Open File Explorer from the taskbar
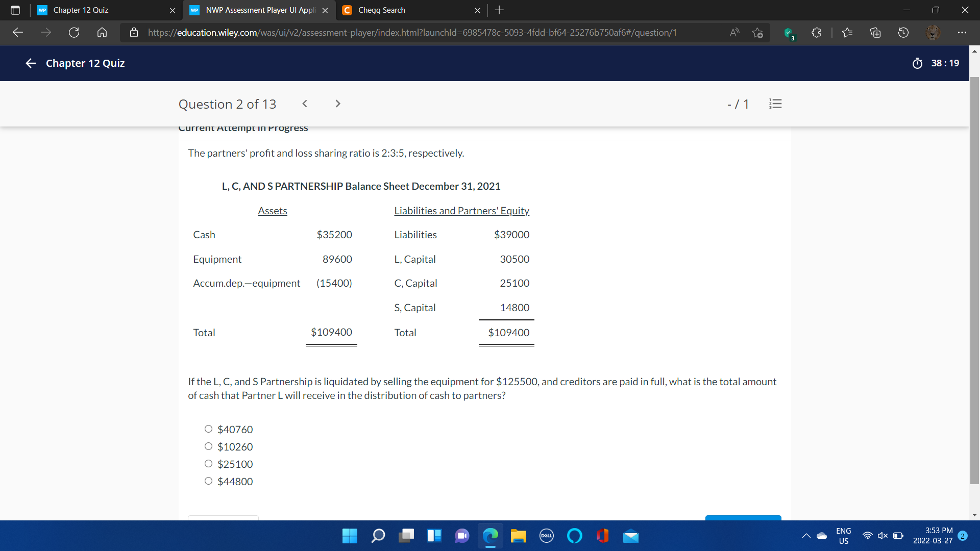Viewport: 980px width, 551px height. pyautogui.click(x=518, y=536)
